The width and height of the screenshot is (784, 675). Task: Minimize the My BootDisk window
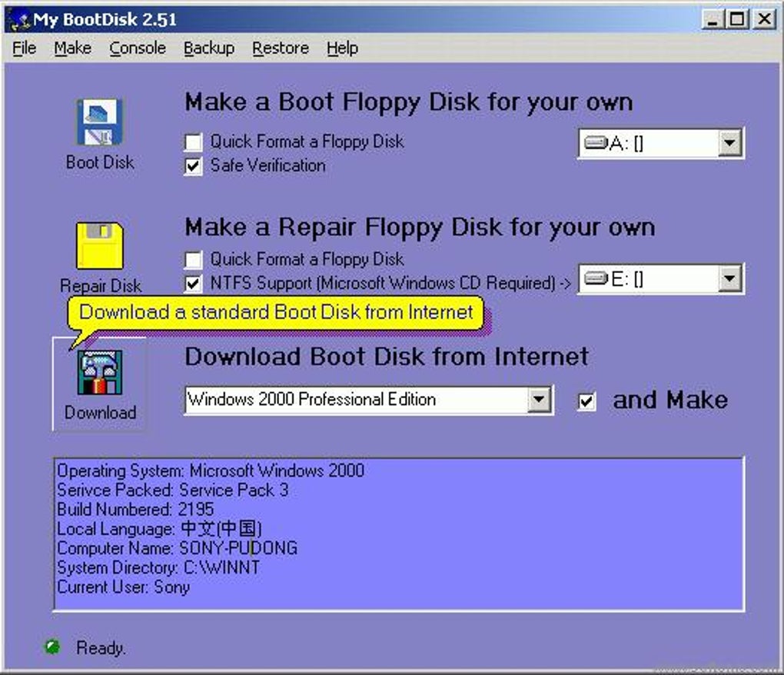click(712, 20)
